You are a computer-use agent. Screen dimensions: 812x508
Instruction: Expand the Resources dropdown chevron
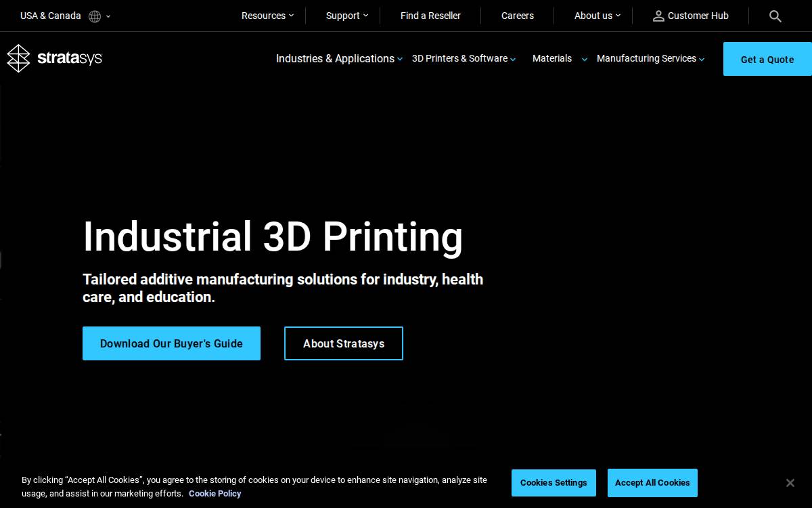point(292,15)
